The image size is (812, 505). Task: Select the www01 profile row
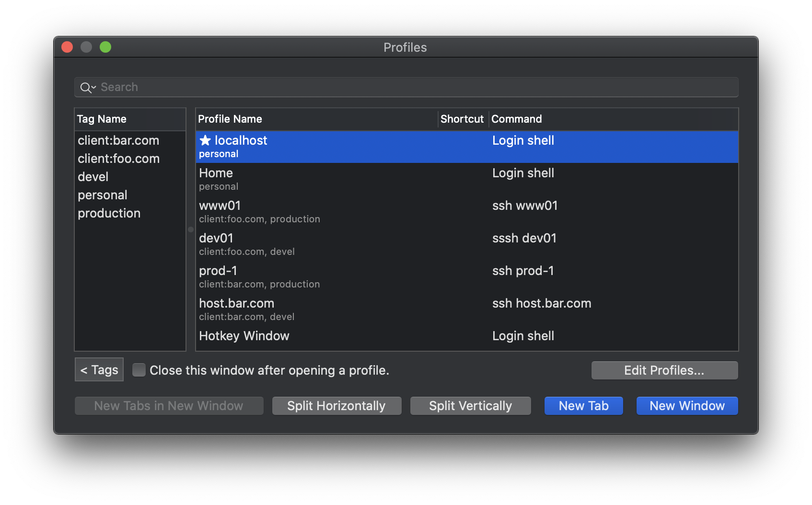pos(467,212)
